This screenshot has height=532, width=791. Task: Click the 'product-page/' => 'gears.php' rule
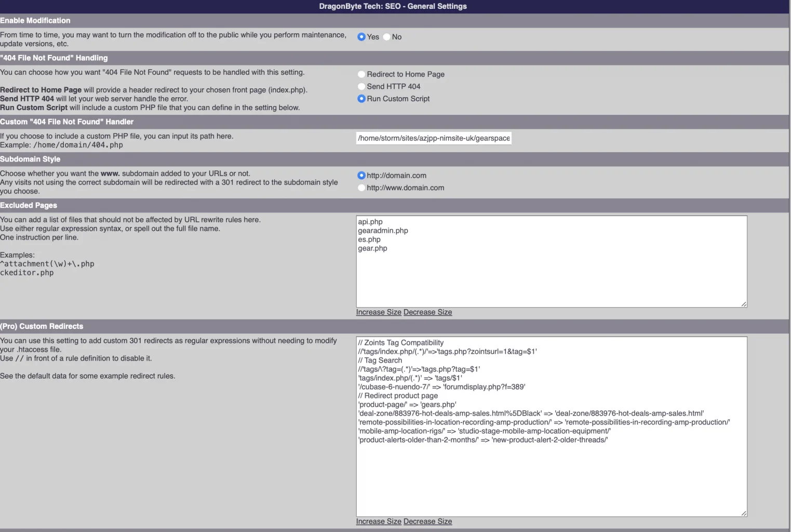point(407,405)
